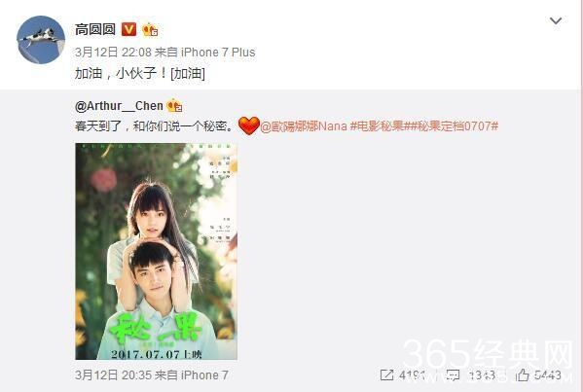Click the like count 5443
The width and height of the screenshot is (583, 392).
coord(548,375)
